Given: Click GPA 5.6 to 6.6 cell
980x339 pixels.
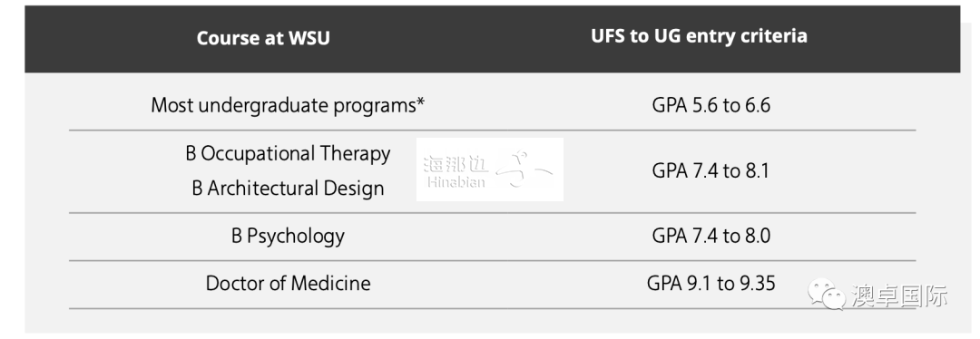Looking at the screenshot, I should tap(711, 105).
